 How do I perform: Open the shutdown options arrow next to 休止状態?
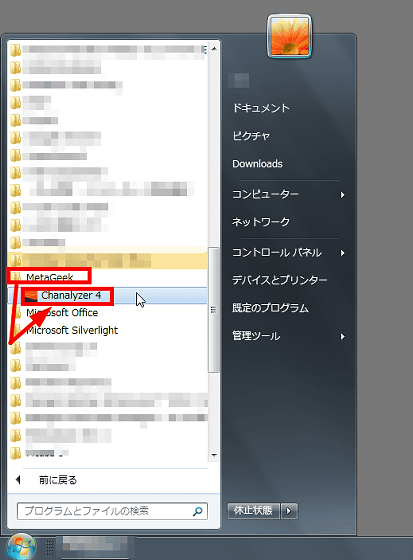click(289, 511)
